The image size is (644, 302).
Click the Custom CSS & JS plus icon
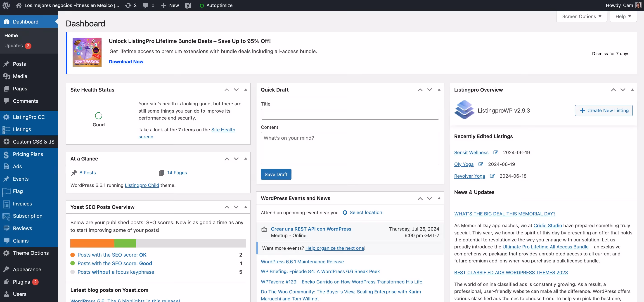7,142
